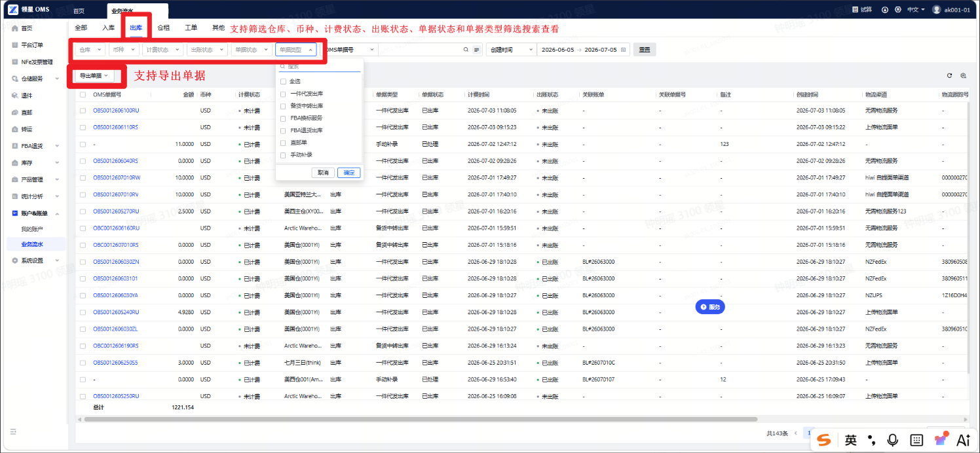This screenshot has width=980, height=453.
Task: Check the 备货中转出库 option
Action: 283,106
